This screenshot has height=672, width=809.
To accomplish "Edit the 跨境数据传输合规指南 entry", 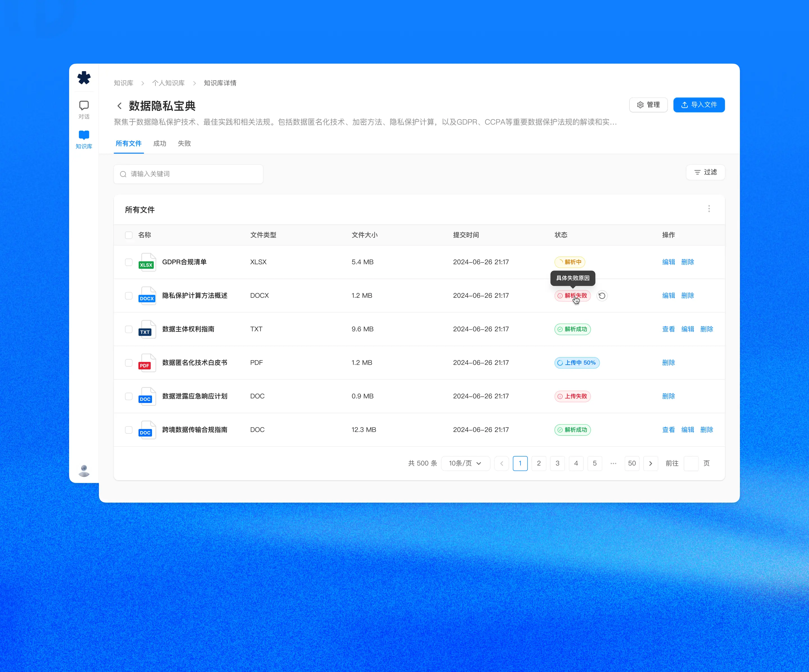I will click(688, 430).
